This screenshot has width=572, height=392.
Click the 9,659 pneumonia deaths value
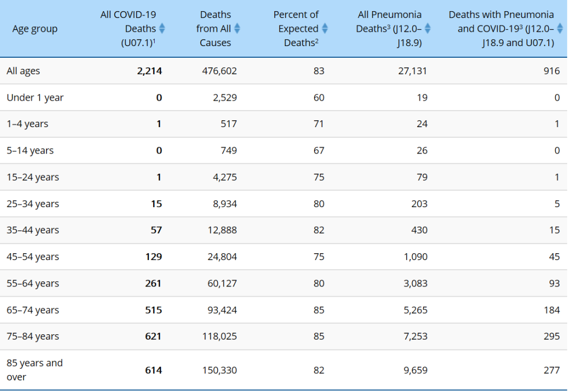click(416, 370)
